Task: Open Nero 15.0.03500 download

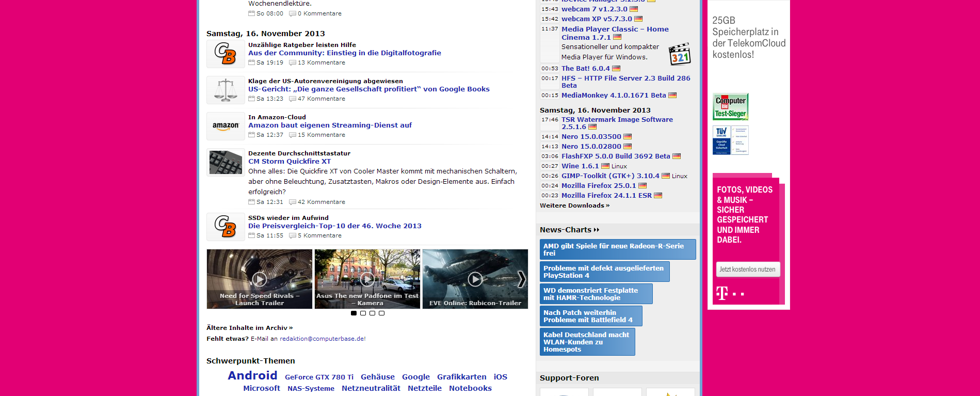Action: [591, 136]
